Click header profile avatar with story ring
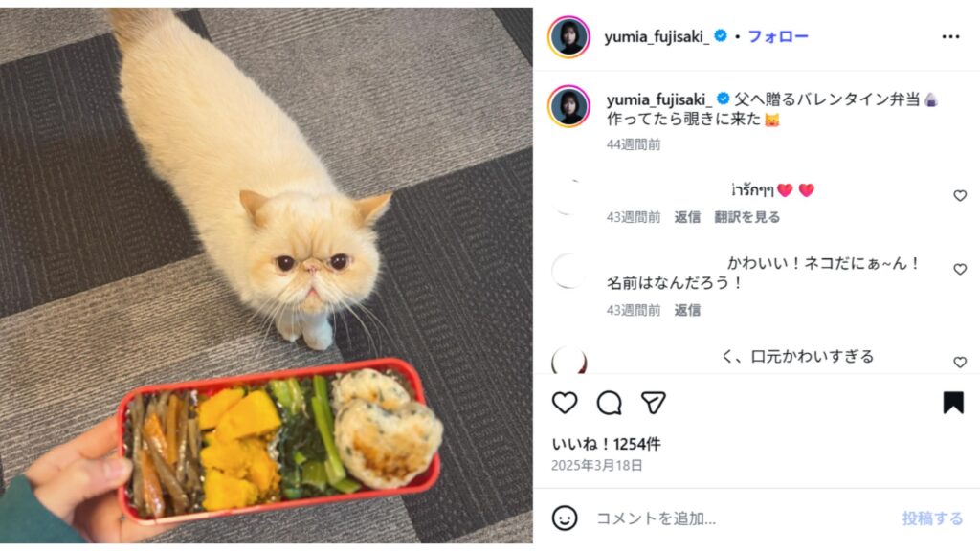The image size is (980, 551). click(x=568, y=37)
